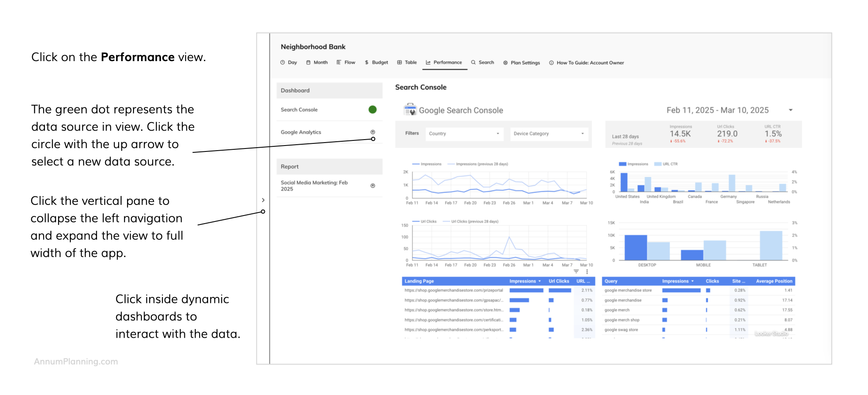This screenshot has width=868, height=395.
Task: Click the 'google merchandise' query row
Action: point(698,300)
